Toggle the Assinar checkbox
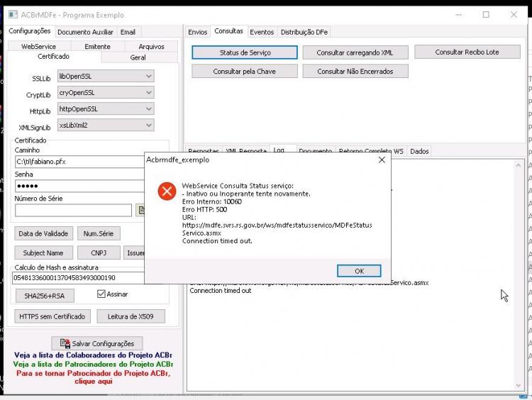 coord(101,294)
